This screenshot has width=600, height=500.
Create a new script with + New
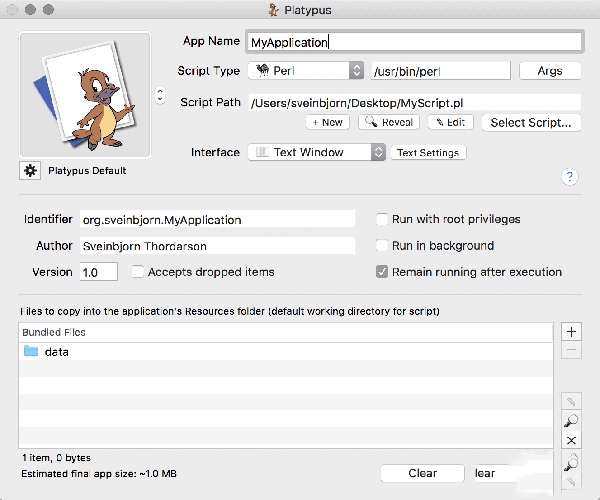click(x=328, y=122)
